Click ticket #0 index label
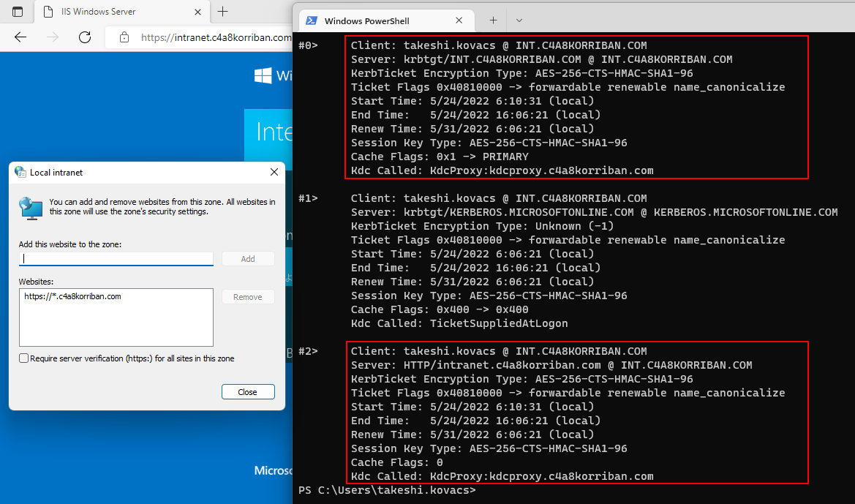This screenshot has height=504, width=855. pyautogui.click(x=308, y=45)
